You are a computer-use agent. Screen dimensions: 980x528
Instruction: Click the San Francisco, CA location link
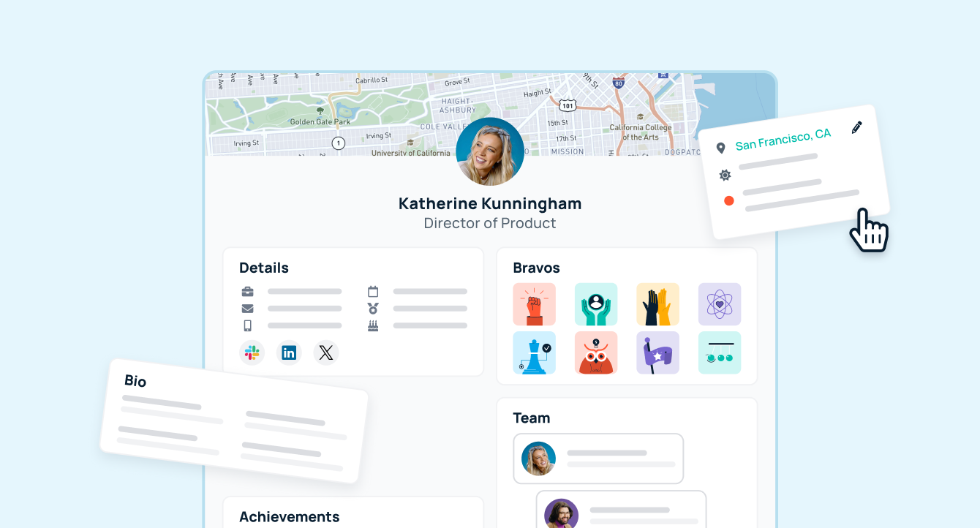pyautogui.click(x=783, y=139)
